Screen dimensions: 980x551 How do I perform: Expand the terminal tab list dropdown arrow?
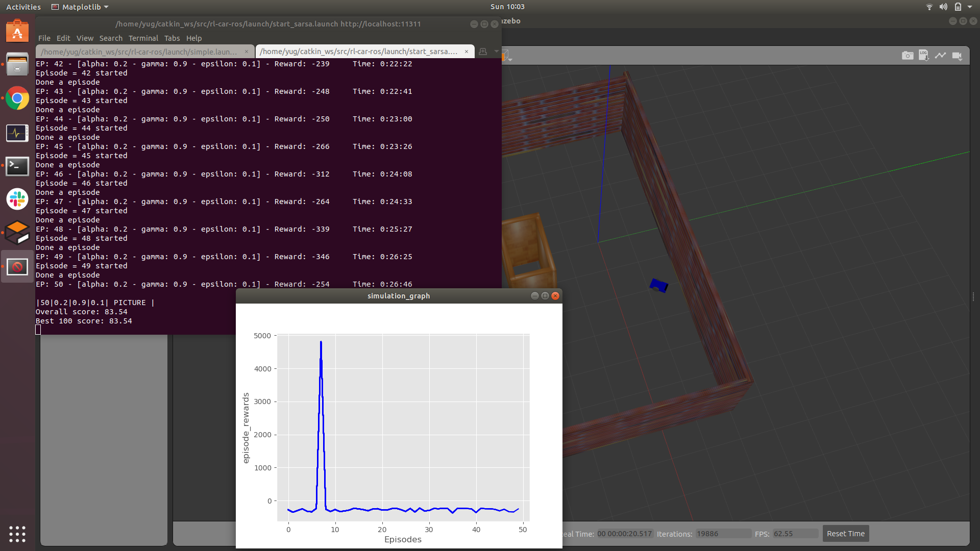point(496,52)
